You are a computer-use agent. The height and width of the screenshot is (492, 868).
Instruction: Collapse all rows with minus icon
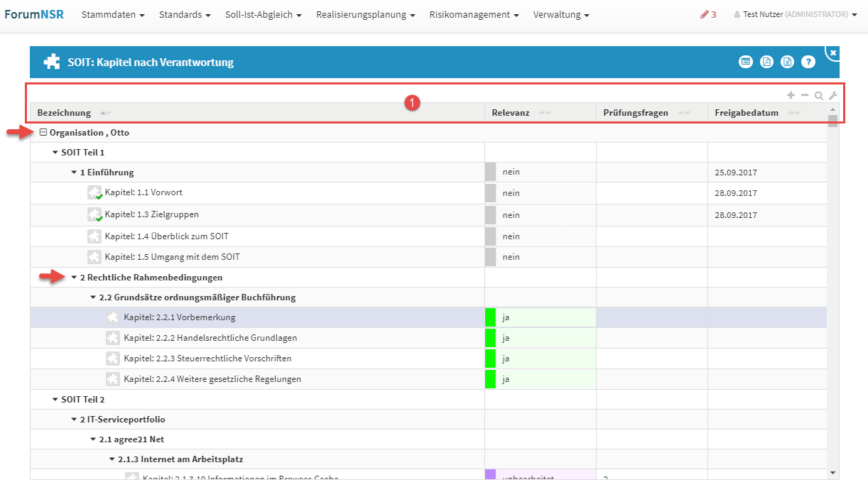[805, 95]
